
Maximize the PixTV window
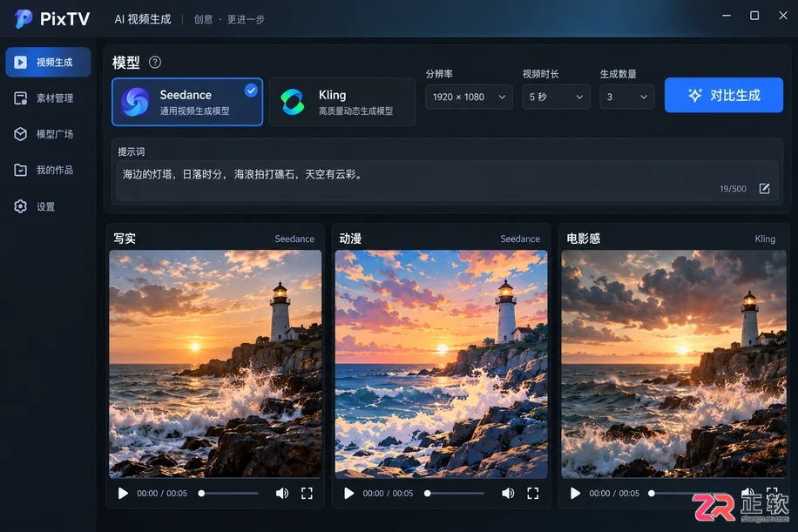point(754,16)
